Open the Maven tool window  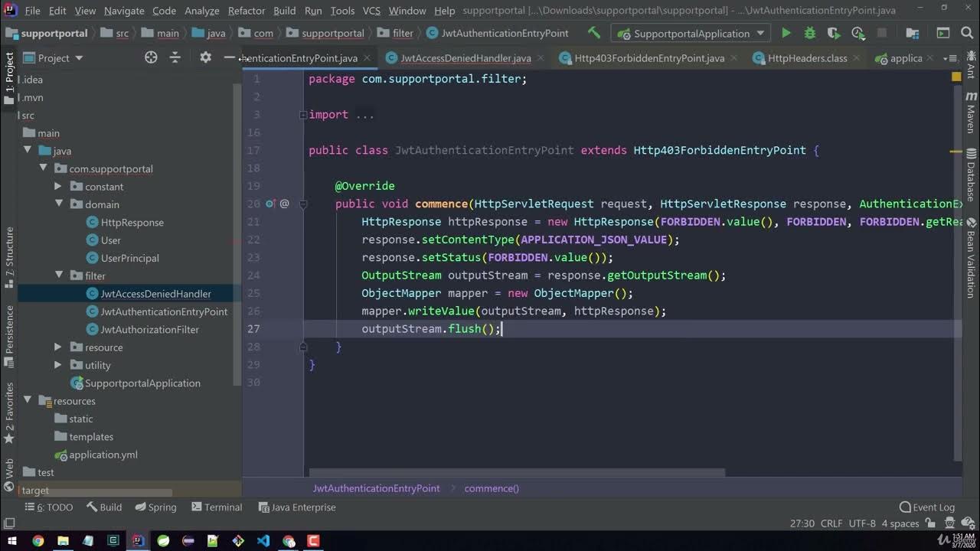tap(971, 114)
